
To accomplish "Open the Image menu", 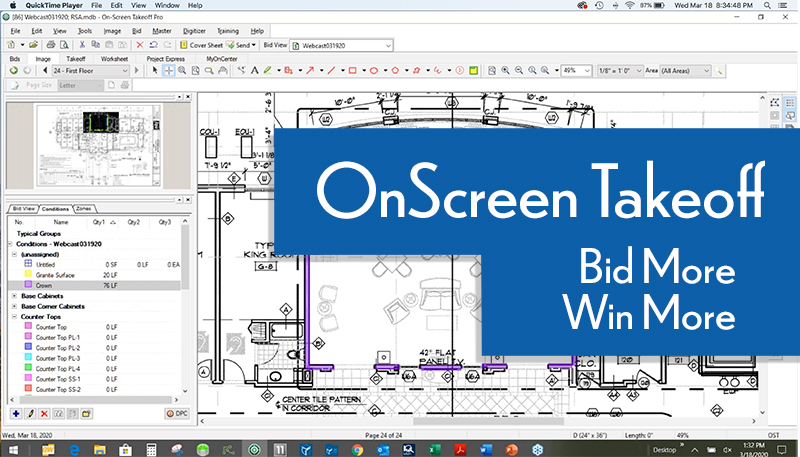I will [x=112, y=31].
